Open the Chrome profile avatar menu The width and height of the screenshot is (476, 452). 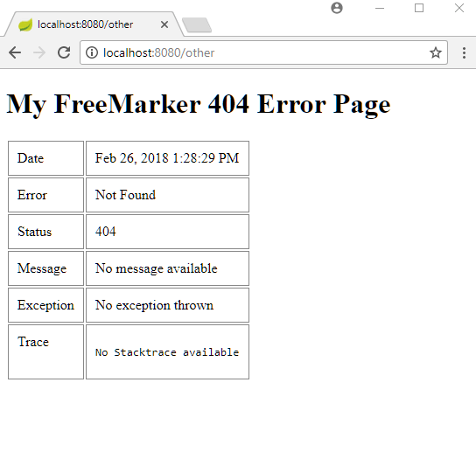(x=337, y=8)
